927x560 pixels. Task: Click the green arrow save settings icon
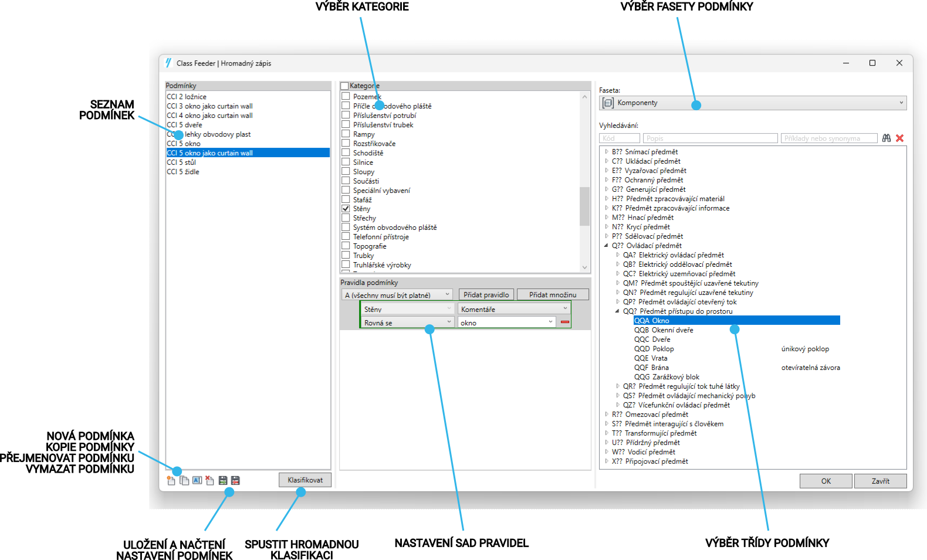(223, 480)
